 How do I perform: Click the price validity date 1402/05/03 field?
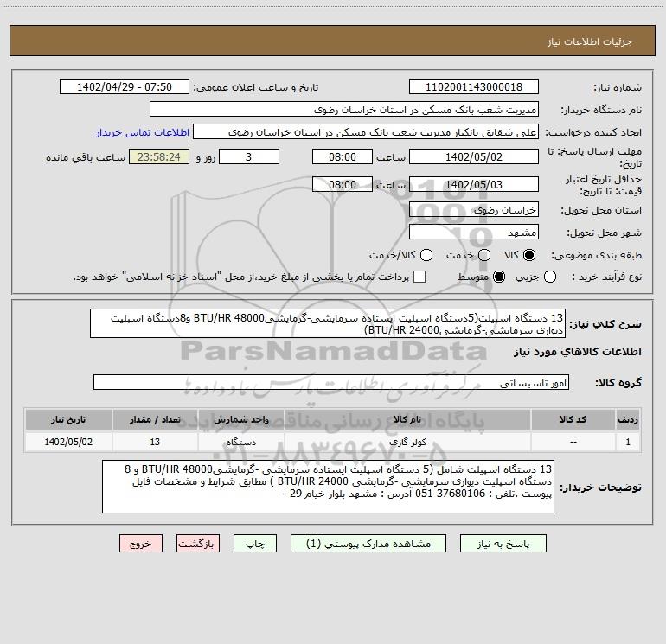[x=474, y=184]
